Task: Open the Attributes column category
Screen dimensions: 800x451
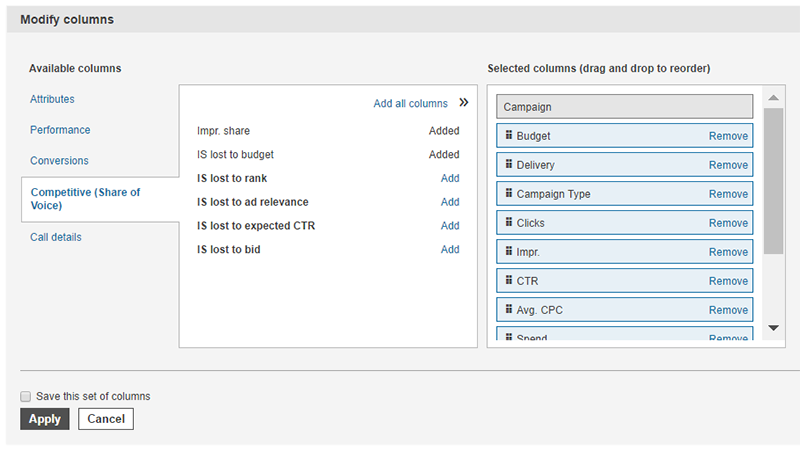Action: [x=52, y=99]
